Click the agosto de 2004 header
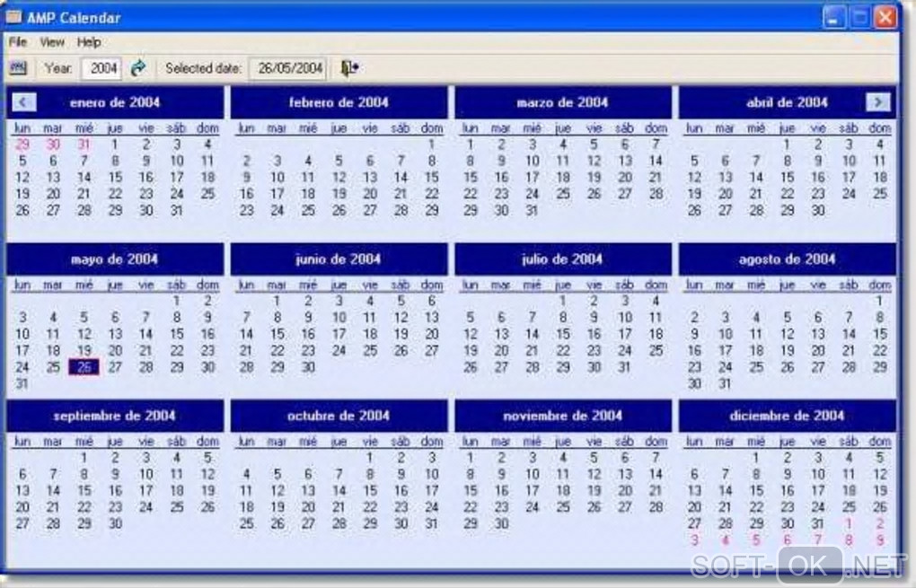Image resolution: width=916 pixels, height=588 pixels. (x=787, y=259)
